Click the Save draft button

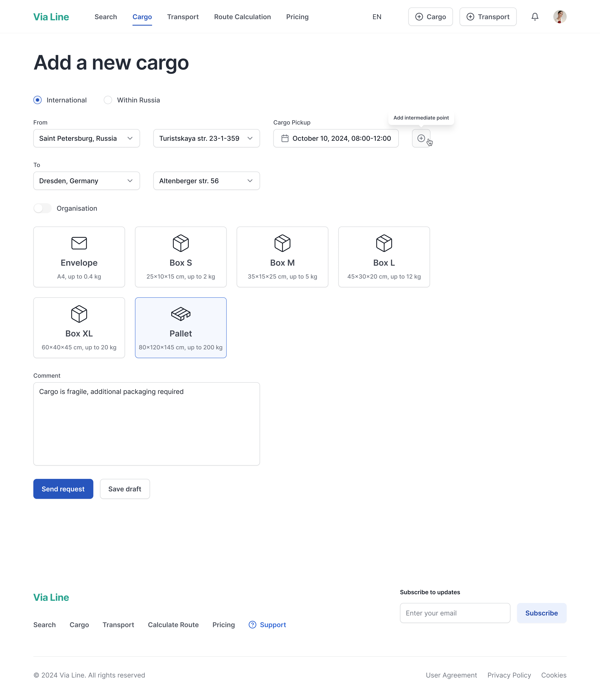pos(125,489)
